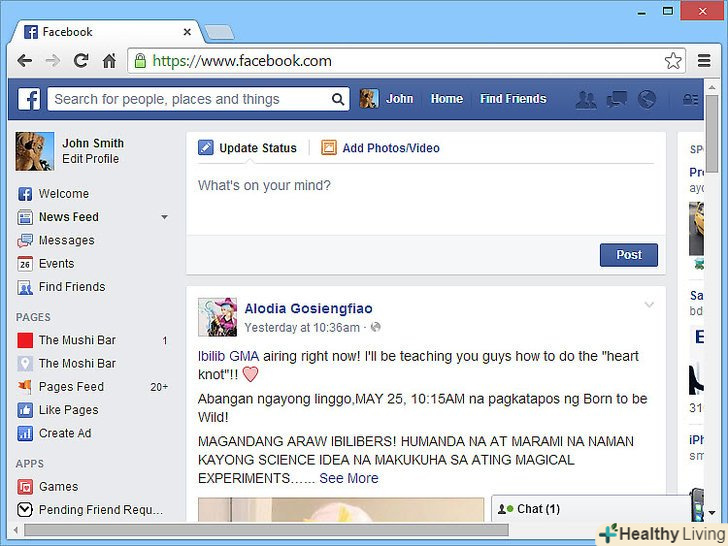Click horizontal scrollbar left arrow

[x=16, y=530]
